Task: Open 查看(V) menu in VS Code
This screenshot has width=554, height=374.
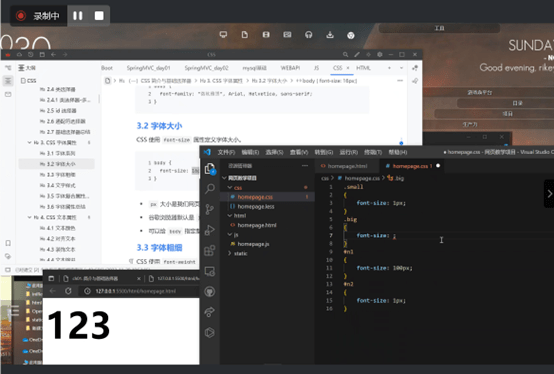Action: click(299, 152)
